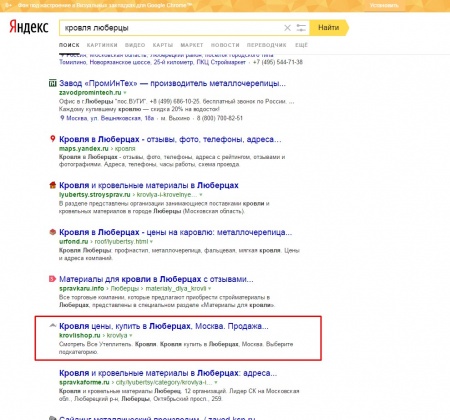Click кровля breadcrumb after maps.yandex.ru
Viewport: 450px width, 420px height.
(125, 149)
